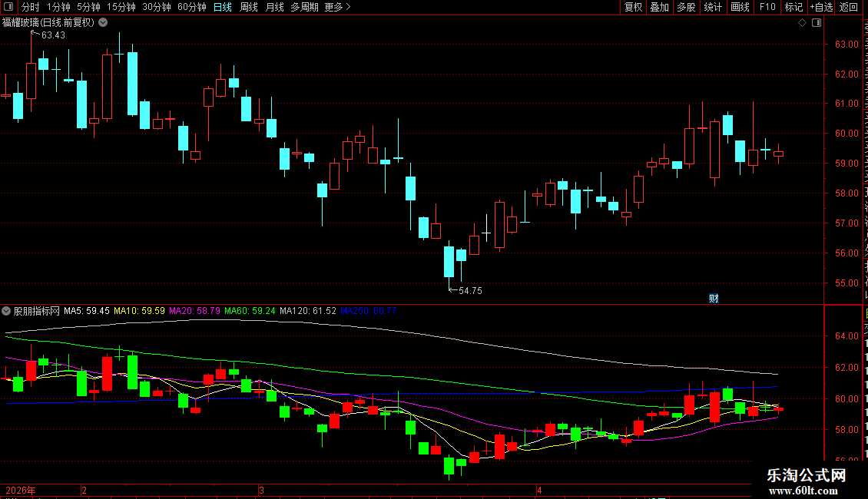Switch to 月线 monthly chart
Viewport: 868px width, 499px height.
click(274, 7)
